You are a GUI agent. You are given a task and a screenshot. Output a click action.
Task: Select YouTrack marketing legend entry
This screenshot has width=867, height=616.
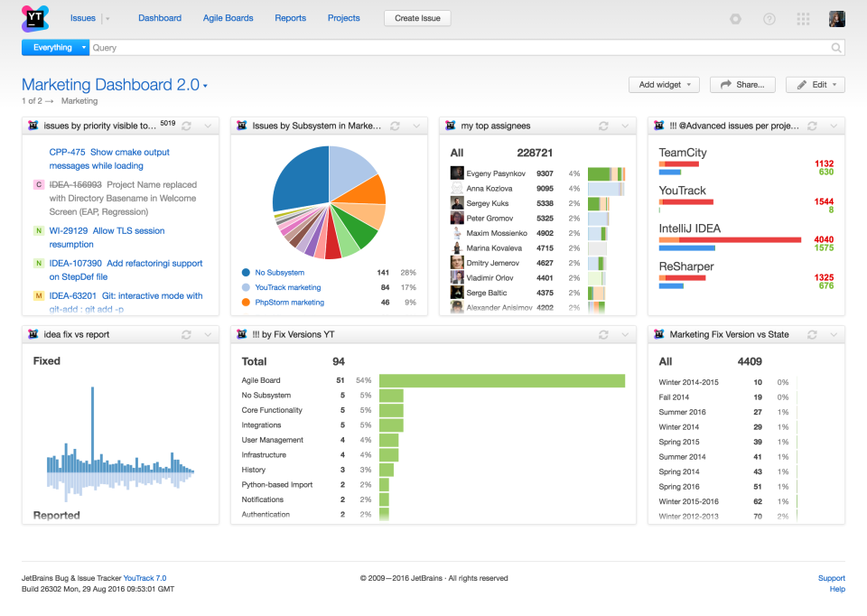[288, 287]
